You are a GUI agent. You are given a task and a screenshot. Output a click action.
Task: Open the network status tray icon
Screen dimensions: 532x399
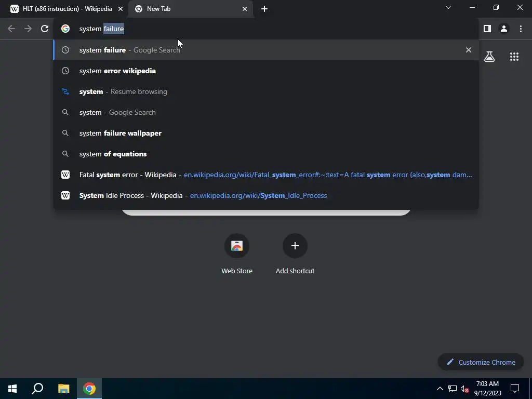pyautogui.click(x=453, y=389)
